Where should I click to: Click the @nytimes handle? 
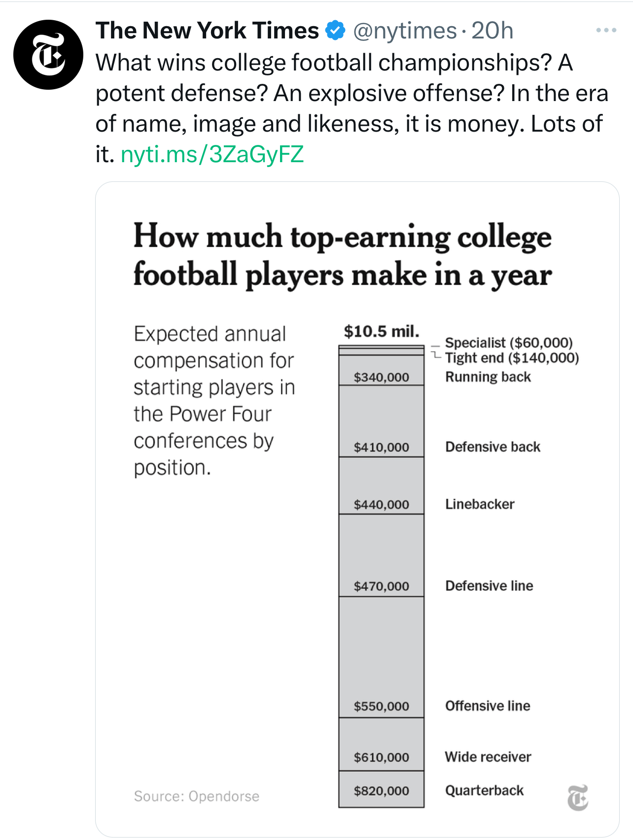pyautogui.click(x=405, y=31)
